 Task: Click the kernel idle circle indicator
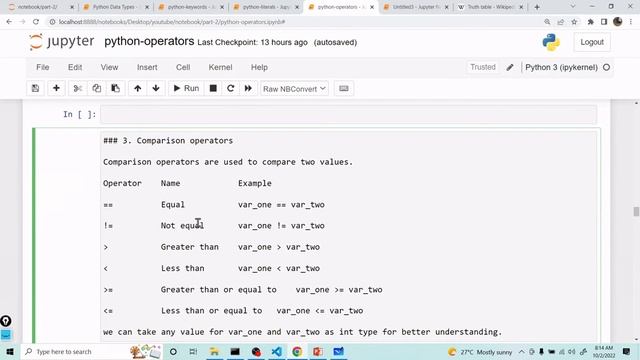(x=607, y=67)
